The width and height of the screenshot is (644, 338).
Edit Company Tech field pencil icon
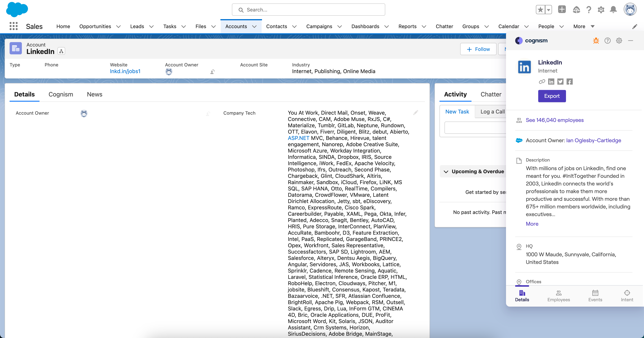416,113
